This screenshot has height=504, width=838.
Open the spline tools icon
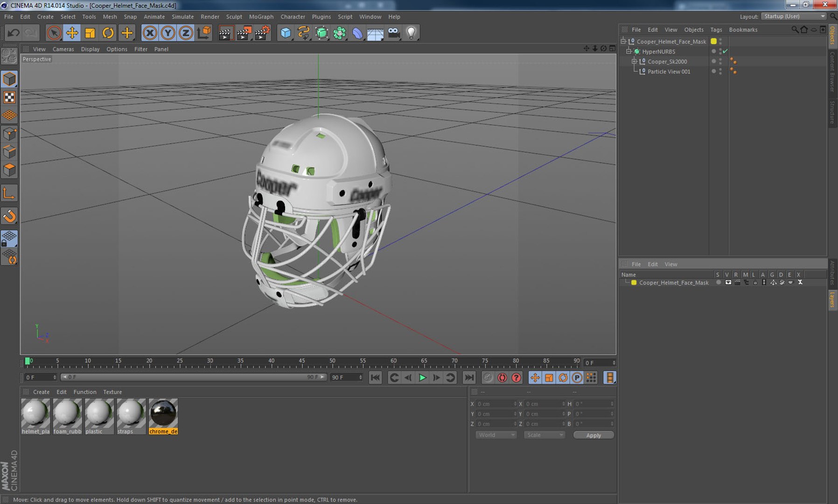[303, 33]
